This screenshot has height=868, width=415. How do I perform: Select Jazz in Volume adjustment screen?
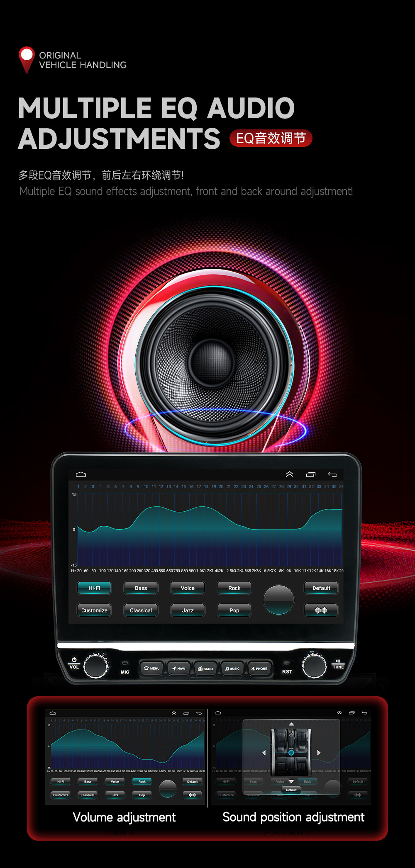(x=115, y=795)
